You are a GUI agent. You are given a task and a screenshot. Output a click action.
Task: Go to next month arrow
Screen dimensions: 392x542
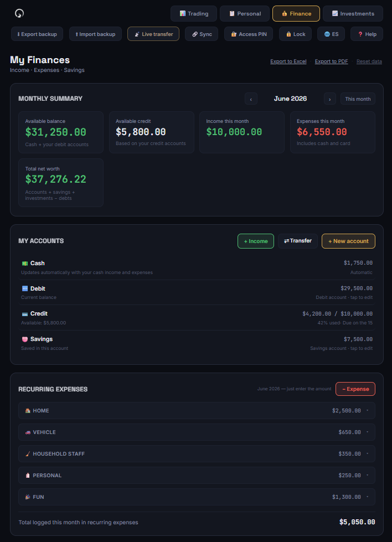[330, 99]
